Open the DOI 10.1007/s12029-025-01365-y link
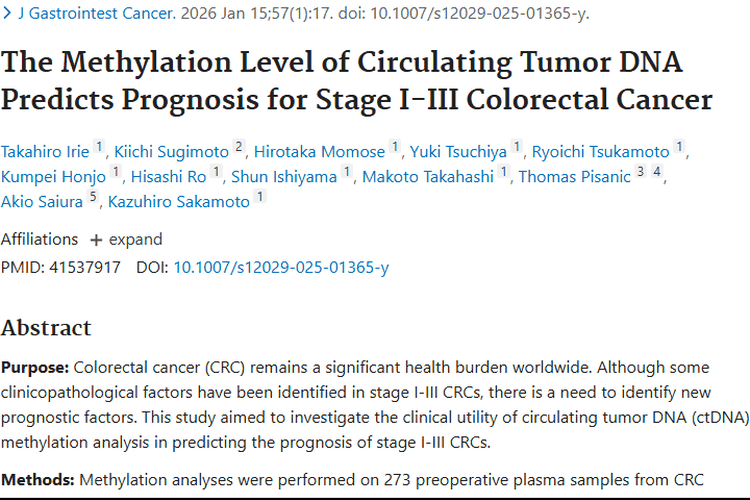 click(281, 268)
